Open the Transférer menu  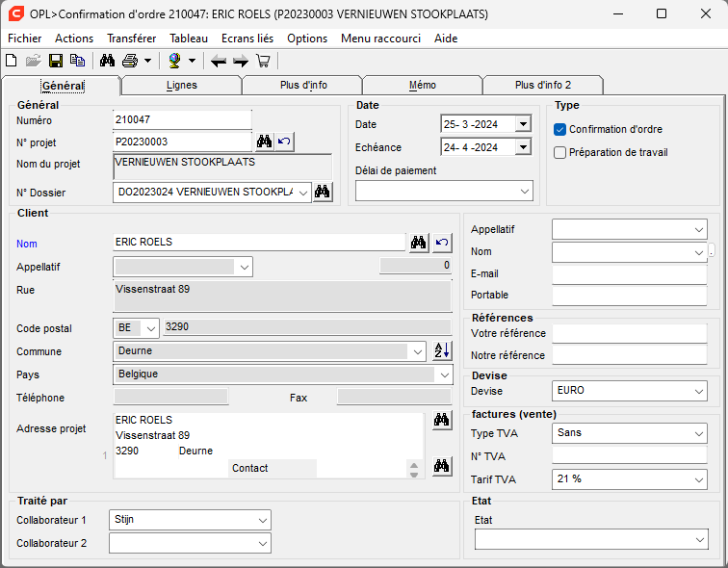tap(131, 39)
